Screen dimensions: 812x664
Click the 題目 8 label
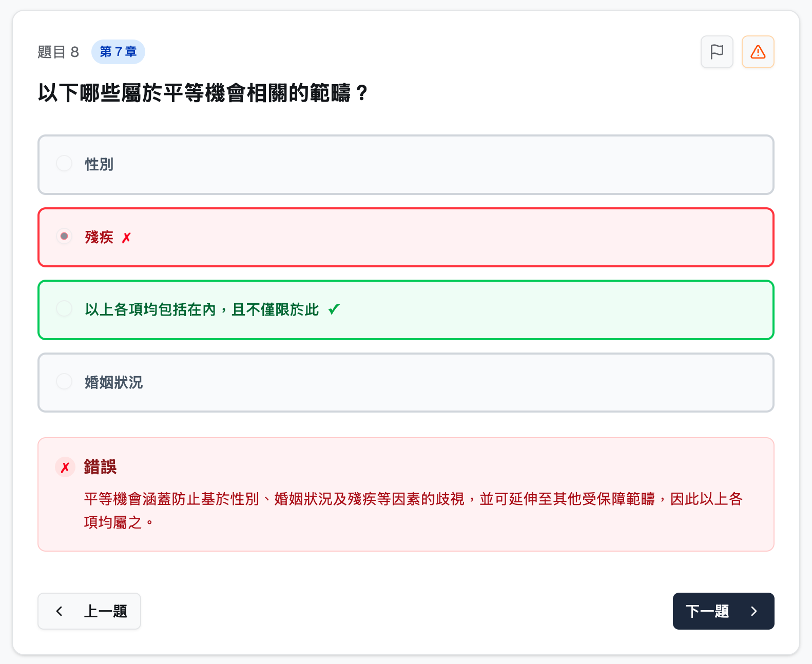click(58, 52)
